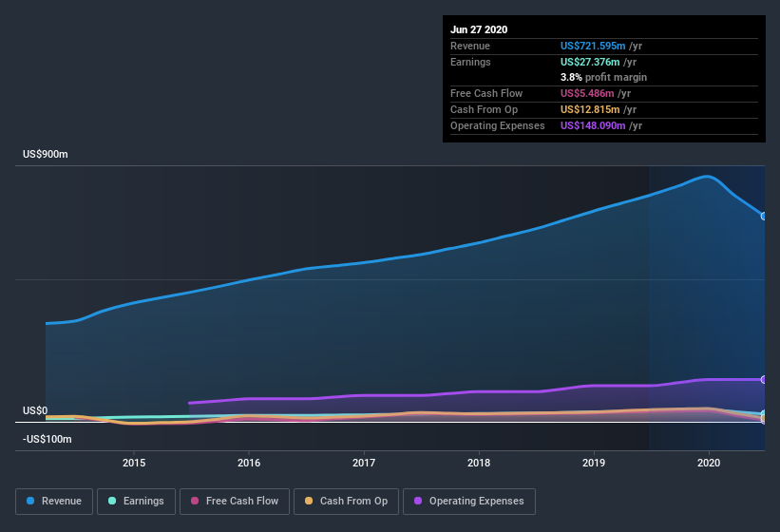The image size is (780, 532).
Task: Toggle the Operating Expenses legend button
Action: tap(469, 502)
